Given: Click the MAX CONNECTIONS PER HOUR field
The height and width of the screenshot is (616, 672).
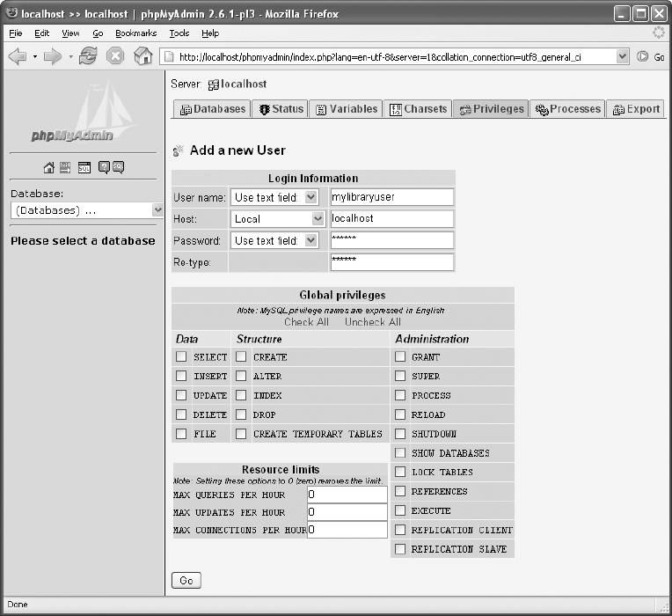Looking at the screenshot, I should click(x=347, y=530).
